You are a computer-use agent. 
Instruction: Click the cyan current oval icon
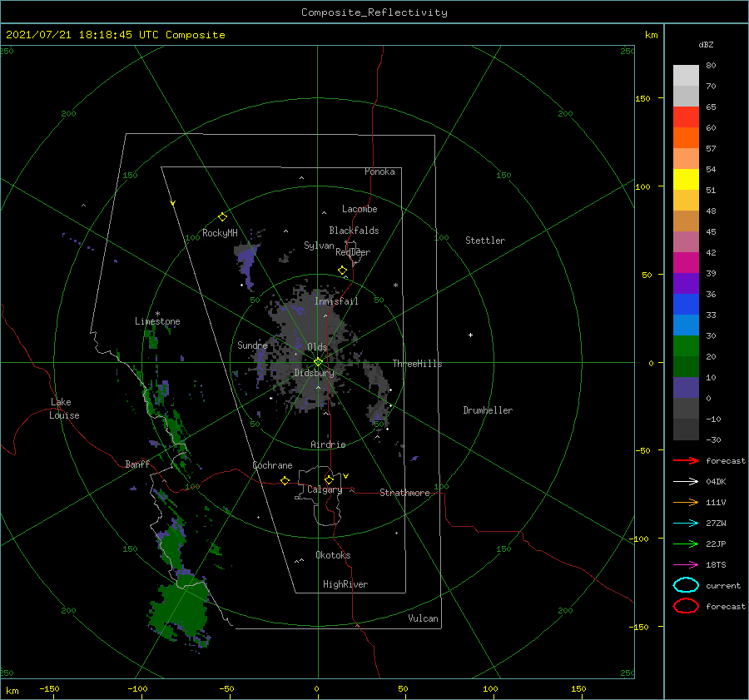(686, 585)
